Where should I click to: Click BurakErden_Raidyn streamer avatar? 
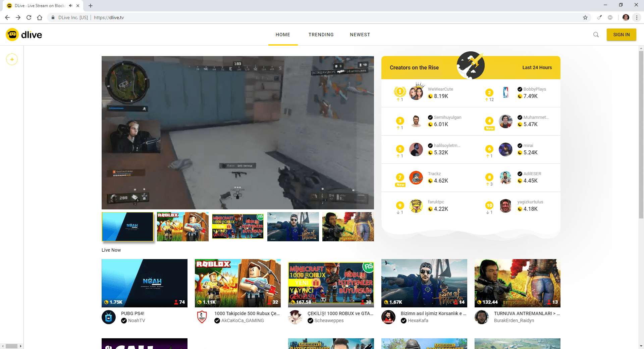click(x=482, y=317)
